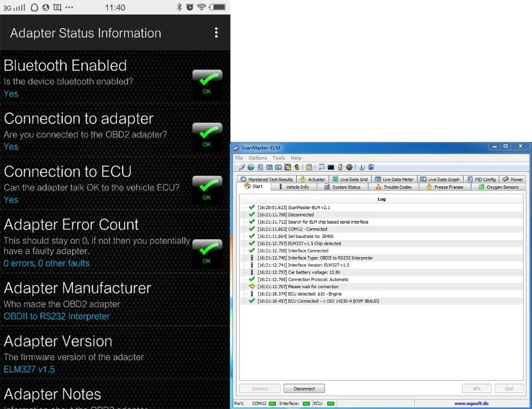Tap 'OBDII to RS232 Interpreter' manufacturer value
This screenshot has height=409, width=532.
(57, 316)
